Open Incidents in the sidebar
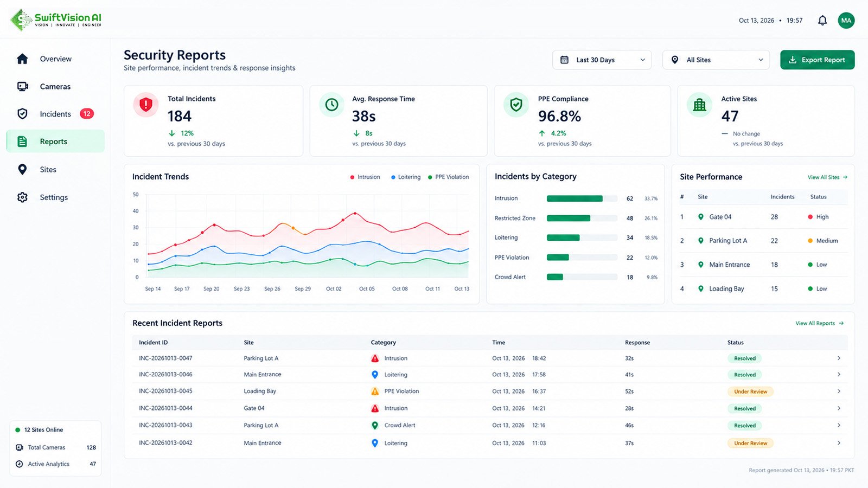868x488 pixels. (x=55, y=114)
